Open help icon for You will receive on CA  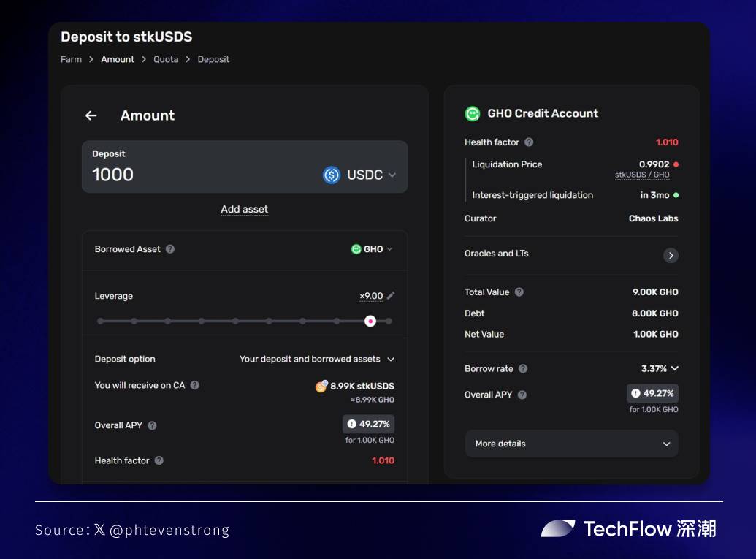tap(195, 385)
